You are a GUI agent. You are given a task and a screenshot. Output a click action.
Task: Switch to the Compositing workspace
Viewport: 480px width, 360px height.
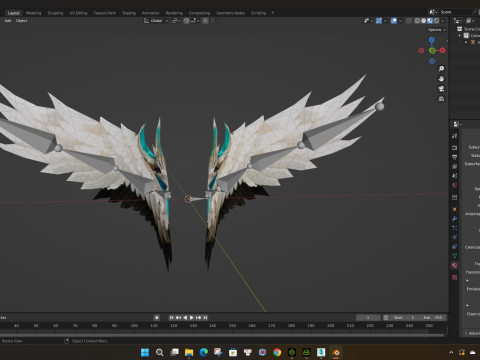pyautogui.click(x=199, y=13)
